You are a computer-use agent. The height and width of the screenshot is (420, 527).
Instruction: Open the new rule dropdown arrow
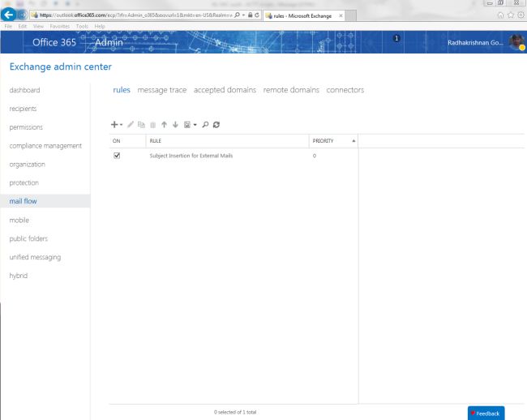[x=122, y=125]
